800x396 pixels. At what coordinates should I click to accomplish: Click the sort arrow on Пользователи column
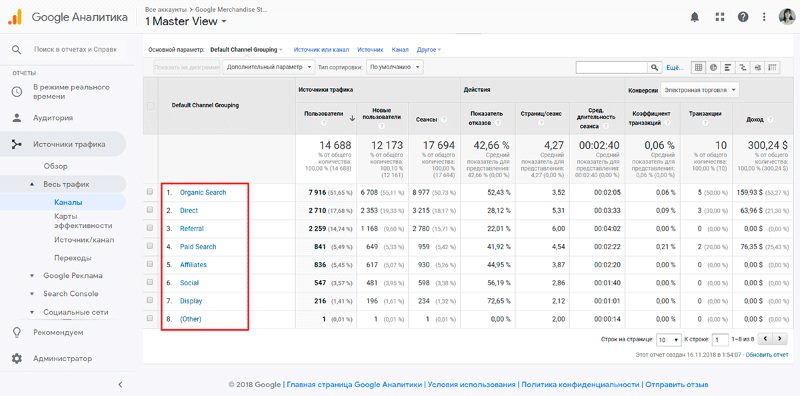[352, 118]
